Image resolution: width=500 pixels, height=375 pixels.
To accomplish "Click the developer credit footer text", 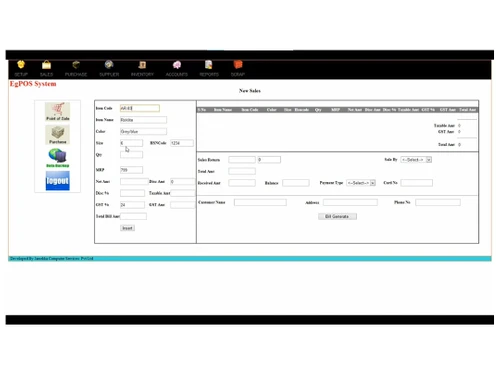I will tap(52, 258).
